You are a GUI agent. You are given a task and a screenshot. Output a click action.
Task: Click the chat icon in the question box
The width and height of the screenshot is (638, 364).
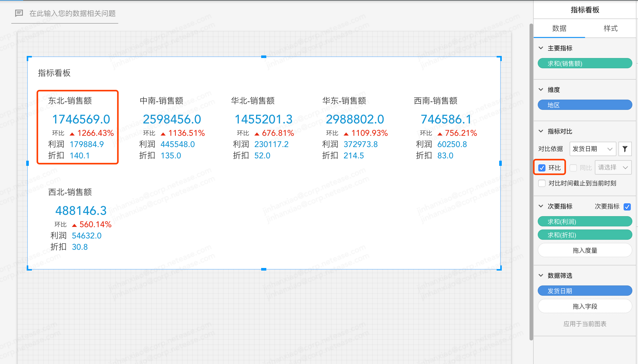[x=19, y=13]
